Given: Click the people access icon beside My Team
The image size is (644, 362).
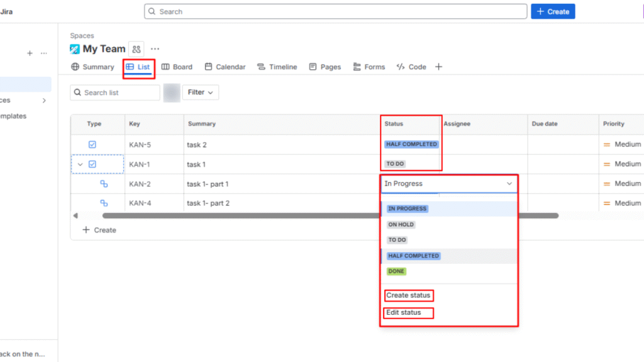Looking at the screenshot, I should coord(136,48).
